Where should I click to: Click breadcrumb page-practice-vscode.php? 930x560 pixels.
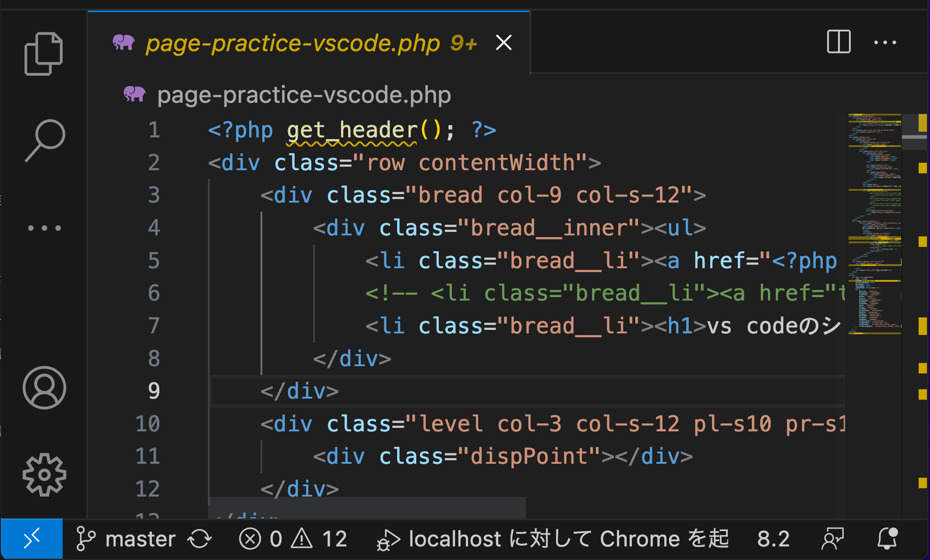click(304, 95)
